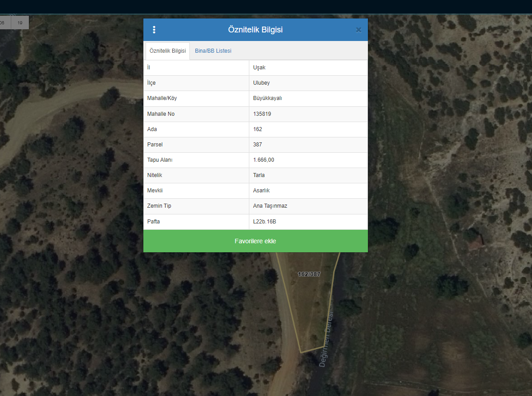This screenshot has width=532, height=396.
Task: Close the Öznitelik Bilgisi dialog
Action: (x=358, y=30)
